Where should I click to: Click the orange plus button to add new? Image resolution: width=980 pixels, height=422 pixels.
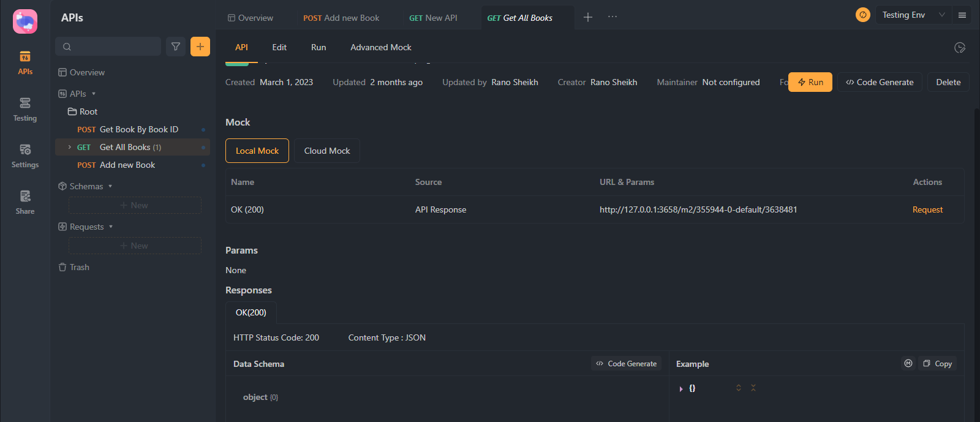(x=200, y=47)
